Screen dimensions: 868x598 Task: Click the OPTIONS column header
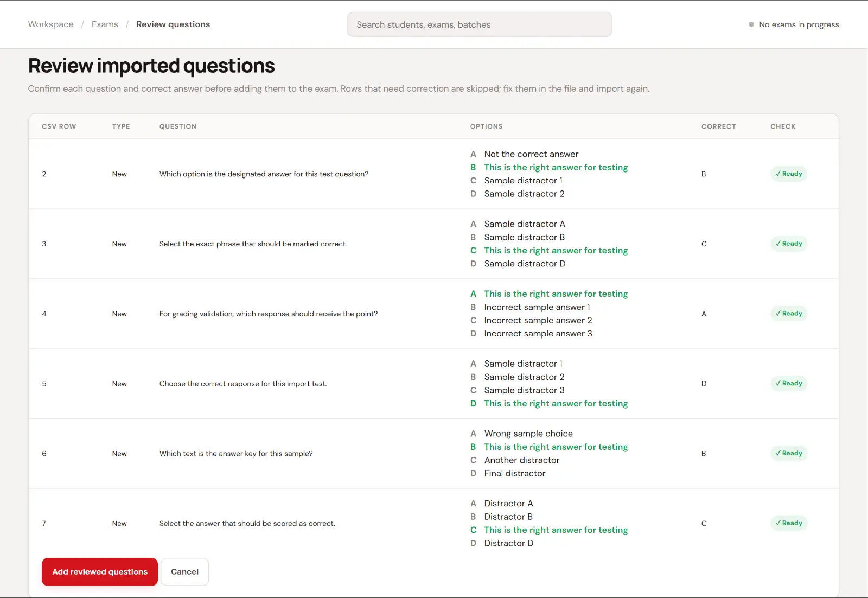[x=487, y=126]
